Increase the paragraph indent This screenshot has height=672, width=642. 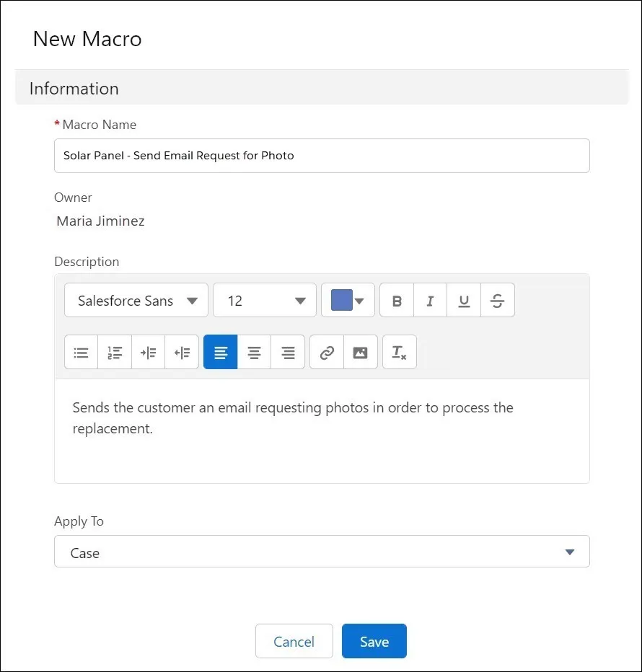149,353
